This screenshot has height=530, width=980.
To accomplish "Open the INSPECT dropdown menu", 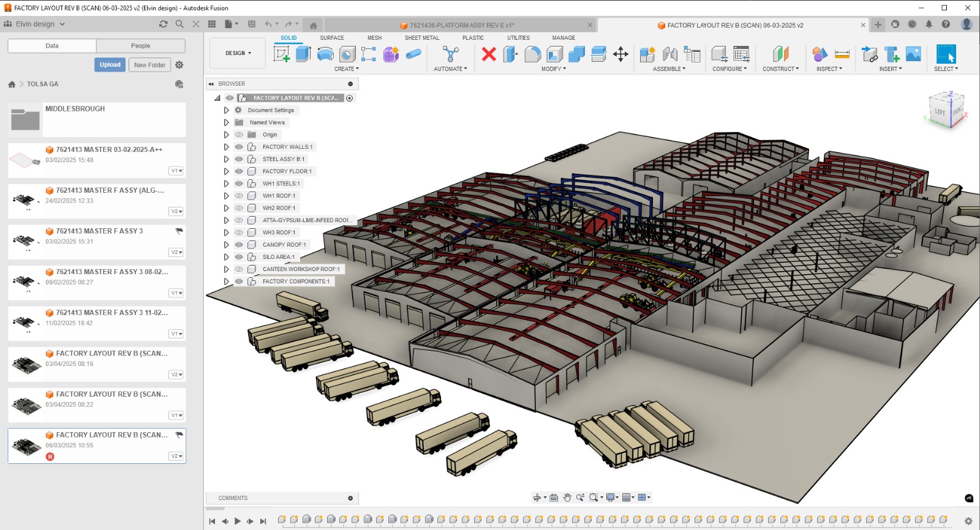I will click(829, 69).
